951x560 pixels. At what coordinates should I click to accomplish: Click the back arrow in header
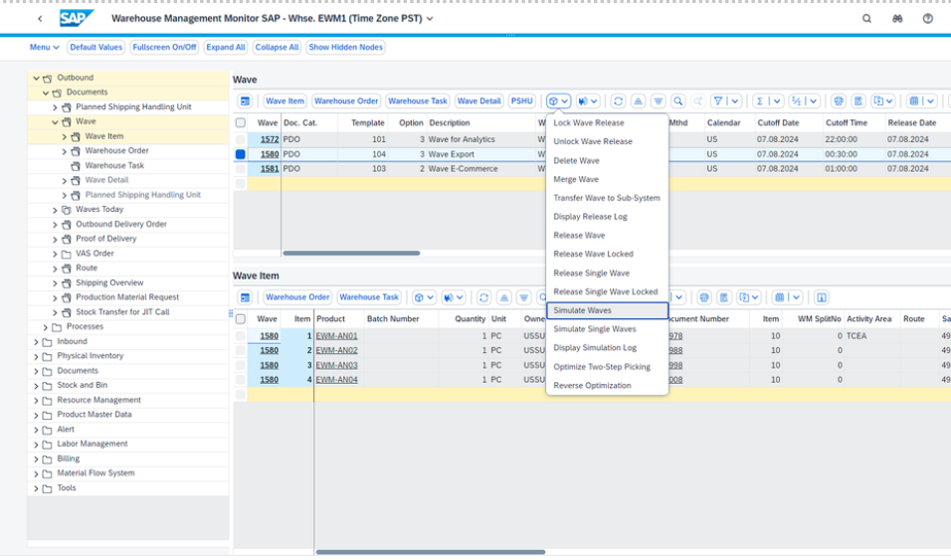[x=40, y=19]
